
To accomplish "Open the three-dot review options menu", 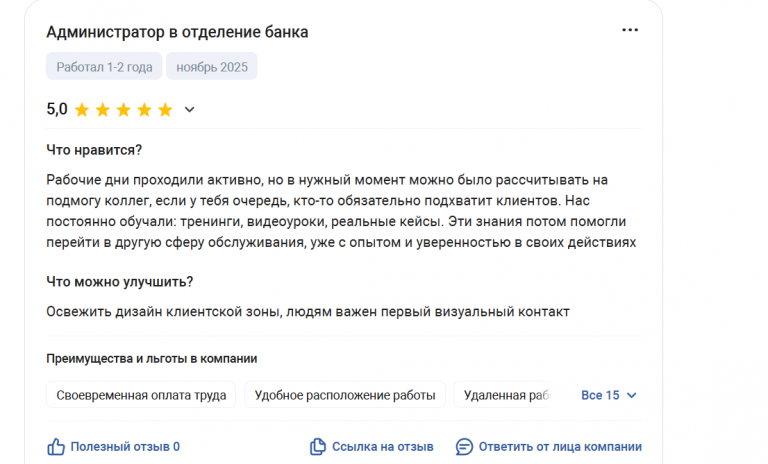I will click(x=630, y=30).
